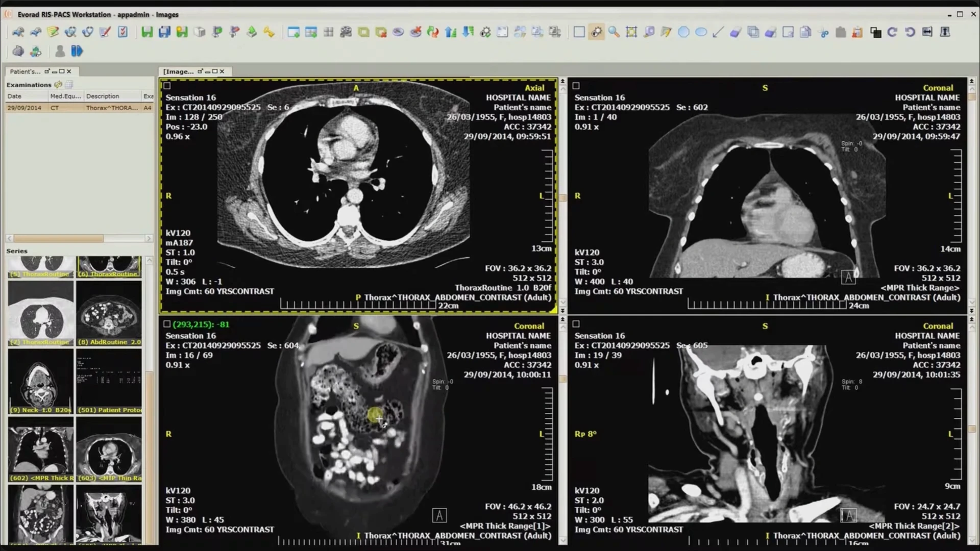Viewport: 980px width, 551px height.
Task: Sort examinations by Description column header
Action: 112,96
